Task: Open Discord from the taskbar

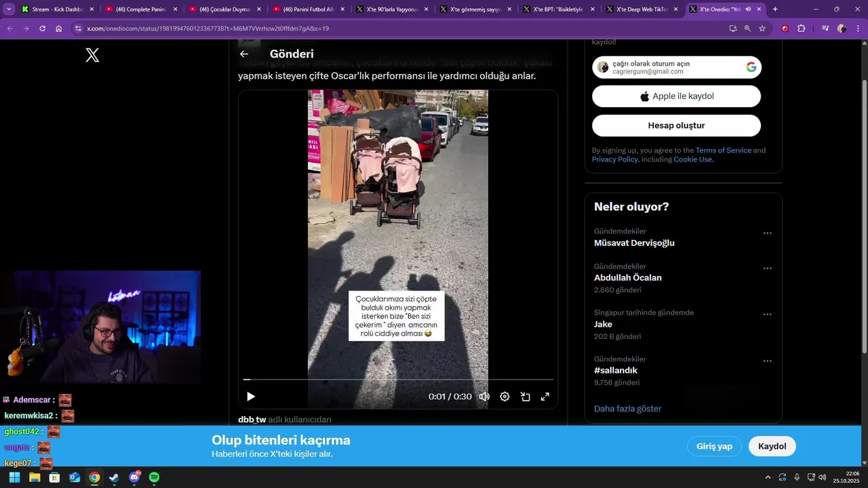Action: pos(134,477)
